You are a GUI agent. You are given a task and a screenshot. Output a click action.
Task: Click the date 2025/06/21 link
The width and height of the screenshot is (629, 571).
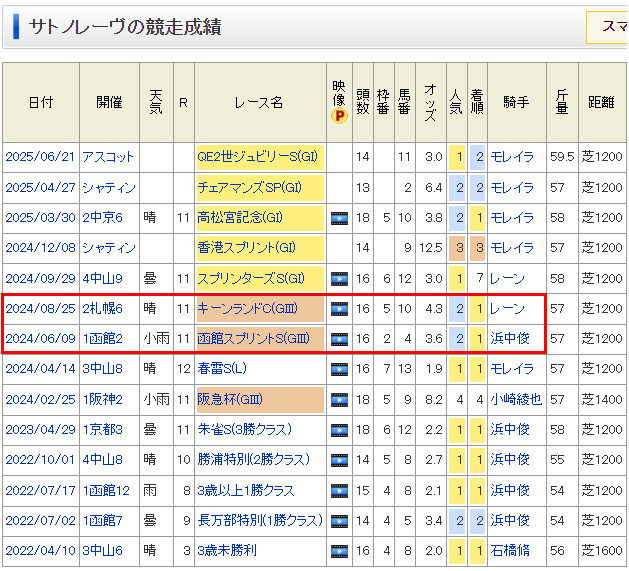pos(40,156)
